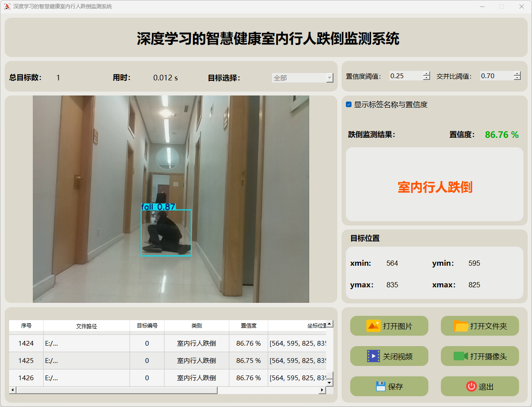This screenshot has width=532, height=407.
Task: Click the 退出 button label
Action: coord(486,387)
